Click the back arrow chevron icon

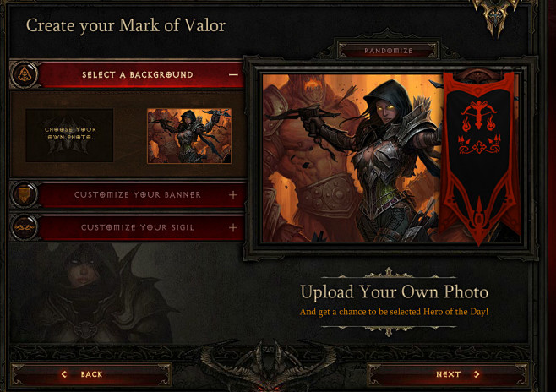pos(64,374)
